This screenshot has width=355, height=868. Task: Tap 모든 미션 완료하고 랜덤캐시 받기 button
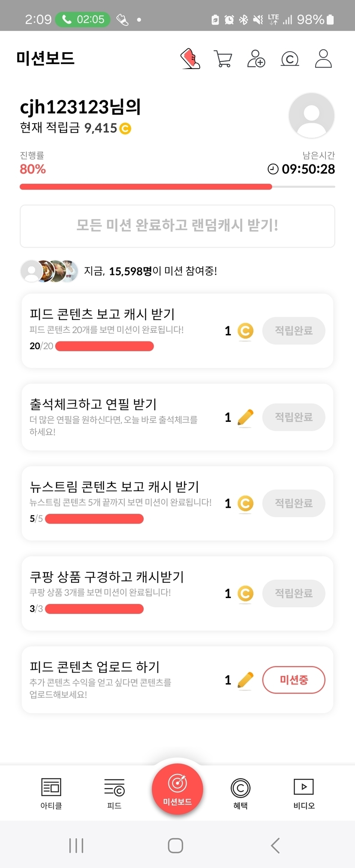point(177,225)
